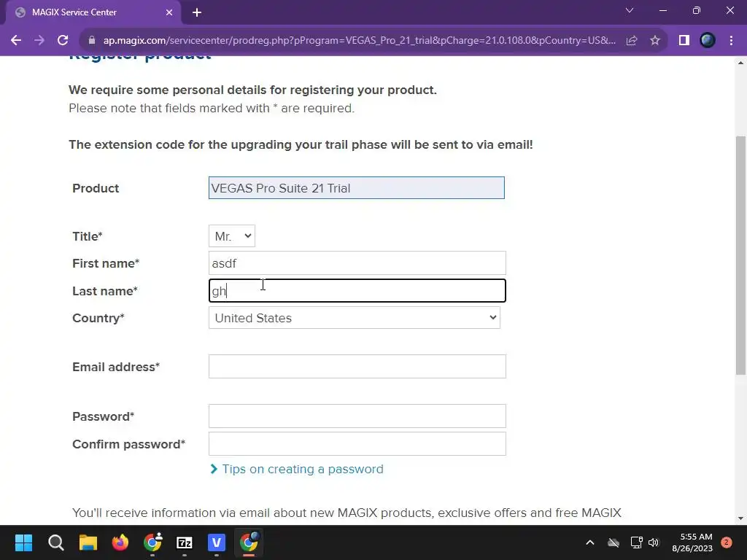Viewport: 747px width, 560px height.
Task: Switch to the first Chrome taskbar icon
Action: click(x=152, y=542)
